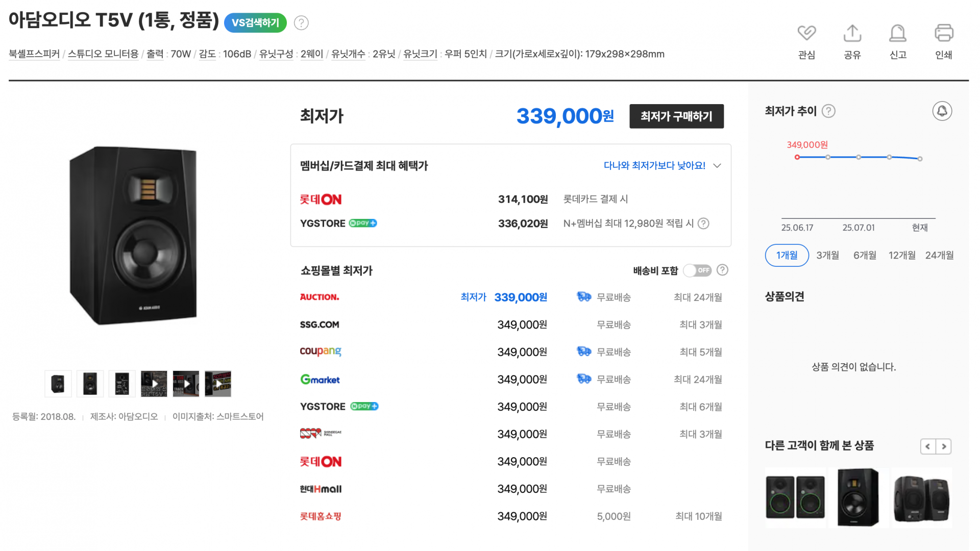Click 최저가 구매하기 button
Image resolution: width=980 pixels, height=551 pixels.
676,116
